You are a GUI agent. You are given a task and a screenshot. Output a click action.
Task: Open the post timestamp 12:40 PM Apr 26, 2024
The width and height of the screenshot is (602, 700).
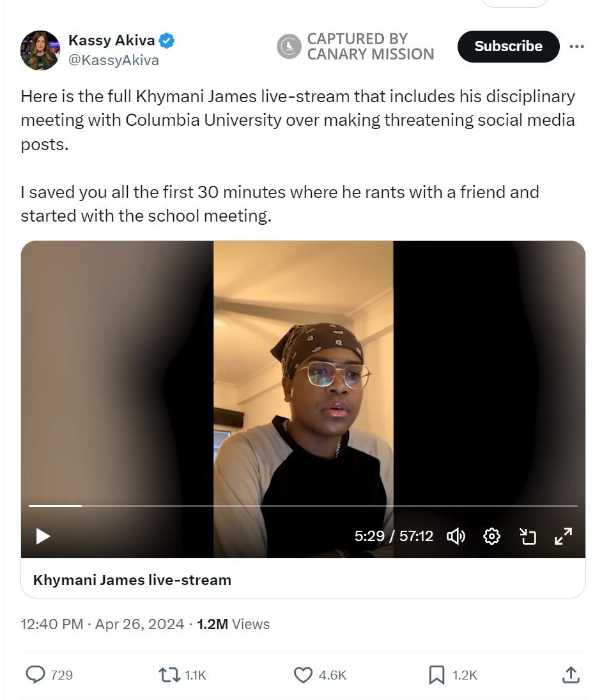click(x=102, y=624)
